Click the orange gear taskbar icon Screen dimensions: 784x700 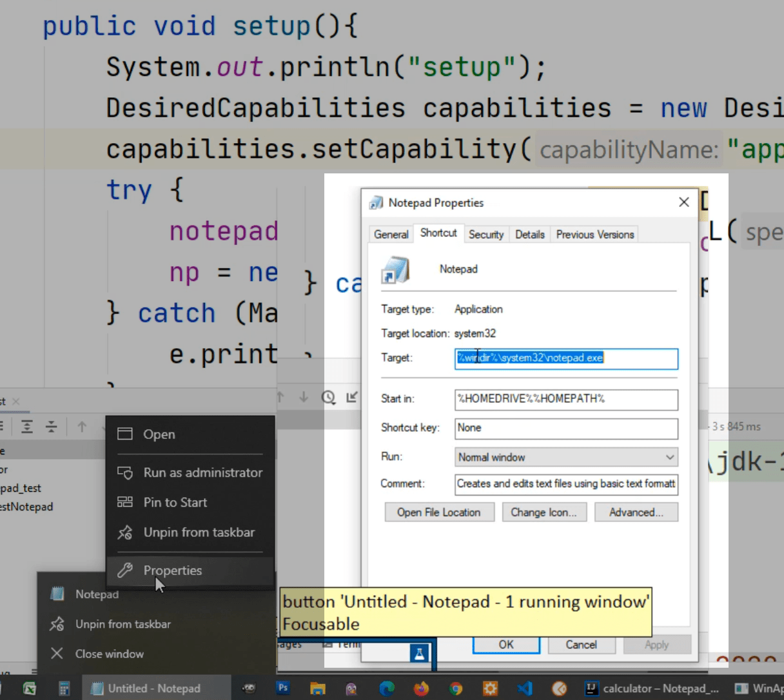pos(490,688)
